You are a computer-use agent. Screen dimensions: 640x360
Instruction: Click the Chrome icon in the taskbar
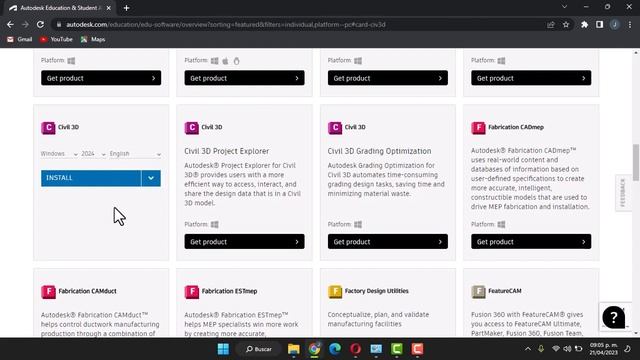click(314, 349)
